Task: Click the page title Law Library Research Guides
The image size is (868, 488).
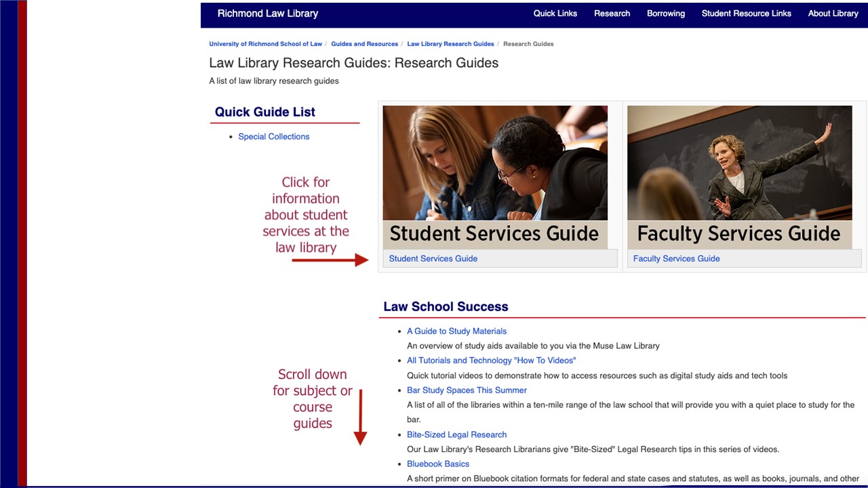Action: click(x=353, y=63)
